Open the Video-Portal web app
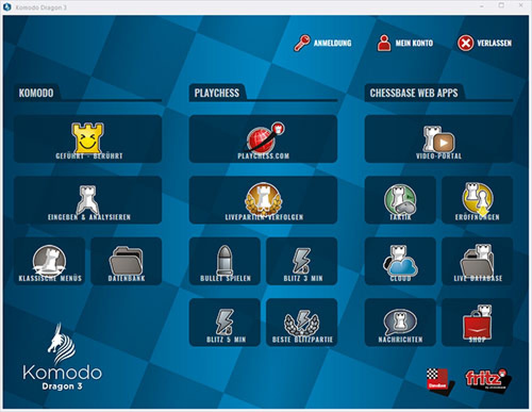The image size is (532, 412). point(439,139)
